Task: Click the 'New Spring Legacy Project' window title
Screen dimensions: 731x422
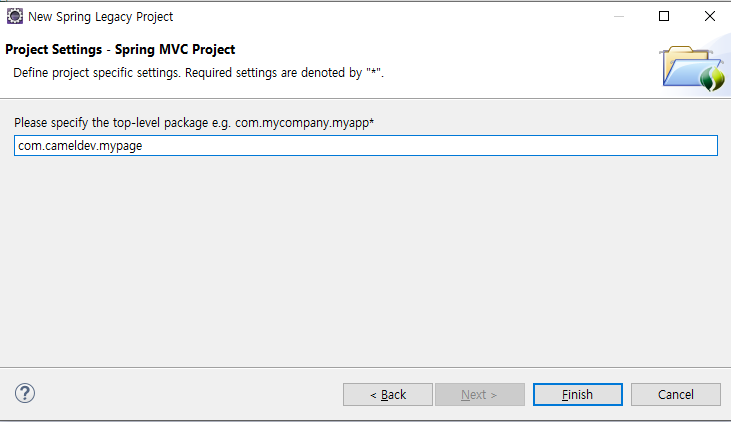Action: click(x=101, y=17)
